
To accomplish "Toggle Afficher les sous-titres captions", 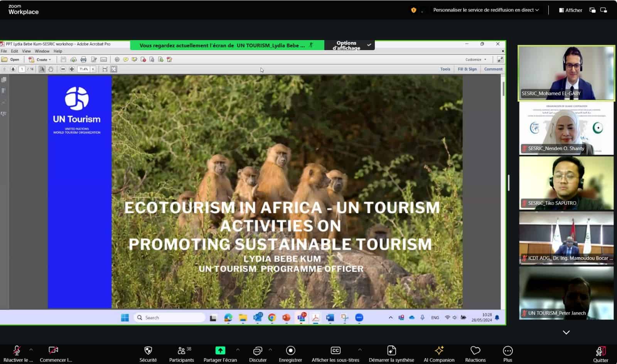I will point(335,351).
